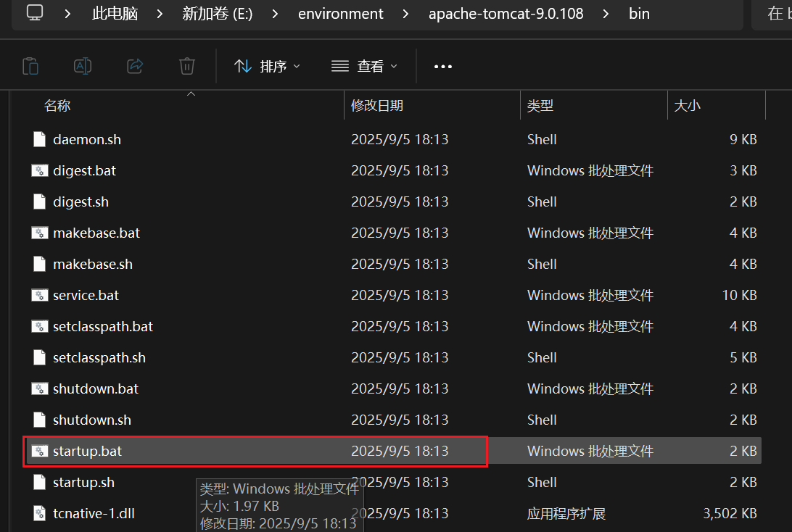Click the makebase.sh file name

[x=93, y=264]
